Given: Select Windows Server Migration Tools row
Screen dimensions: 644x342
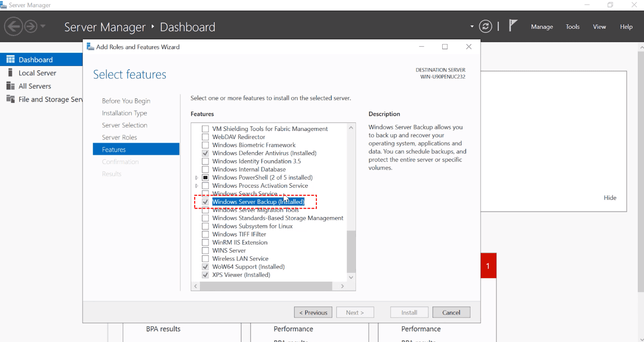Looking at the screenshot, I should coord(256,210).
